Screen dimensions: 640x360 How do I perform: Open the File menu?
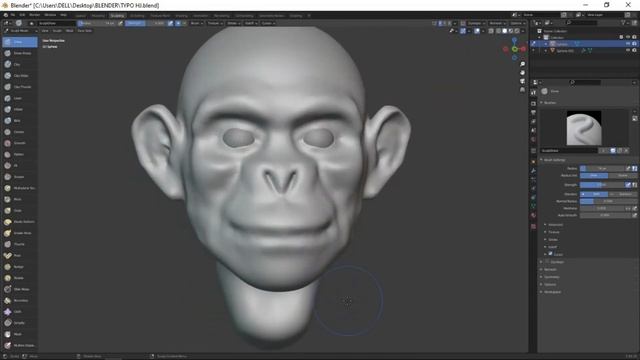tap(13, 15)
